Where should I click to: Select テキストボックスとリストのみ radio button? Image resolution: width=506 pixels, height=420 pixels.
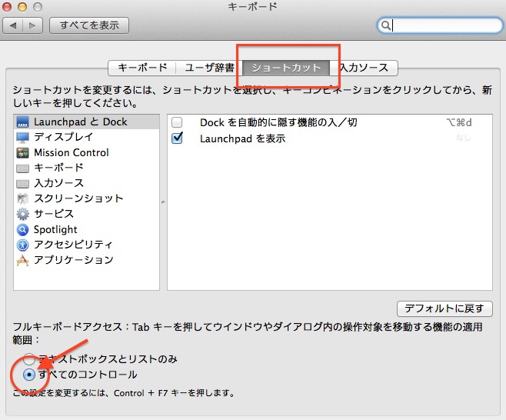point(29,359)
